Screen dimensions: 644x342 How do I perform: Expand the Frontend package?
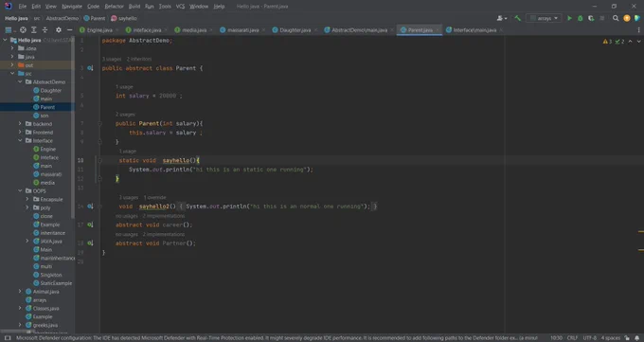pos(20,132)
